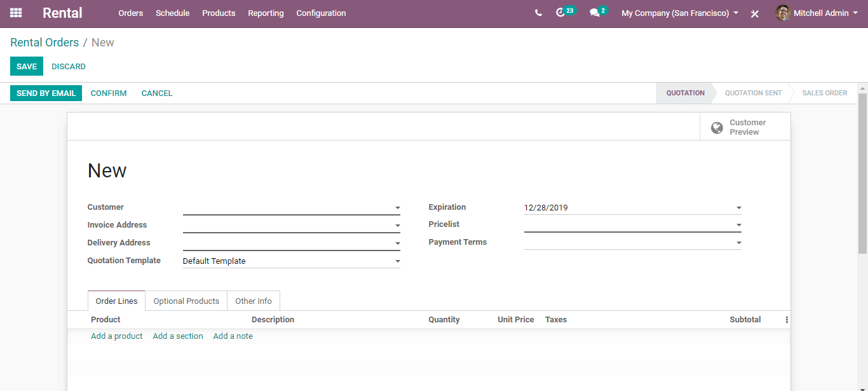Click the Rental app title

pyautogui.click(x=62, y=13)
